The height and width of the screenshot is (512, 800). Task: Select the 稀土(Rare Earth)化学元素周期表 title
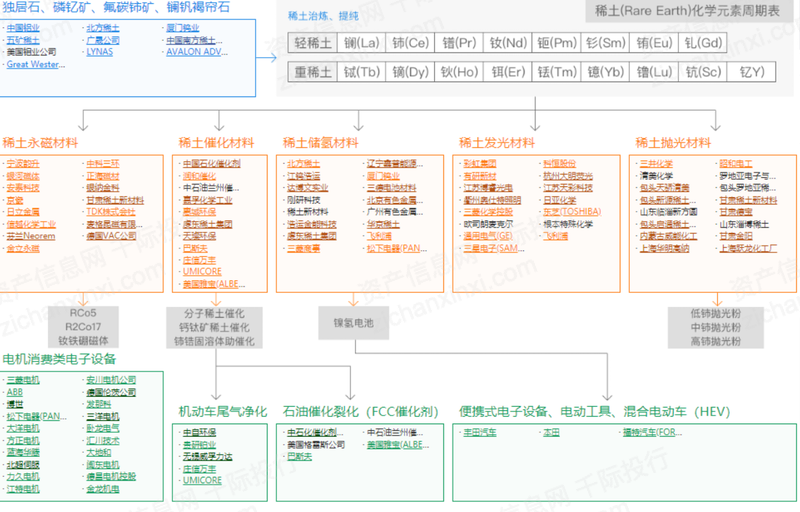687,11
